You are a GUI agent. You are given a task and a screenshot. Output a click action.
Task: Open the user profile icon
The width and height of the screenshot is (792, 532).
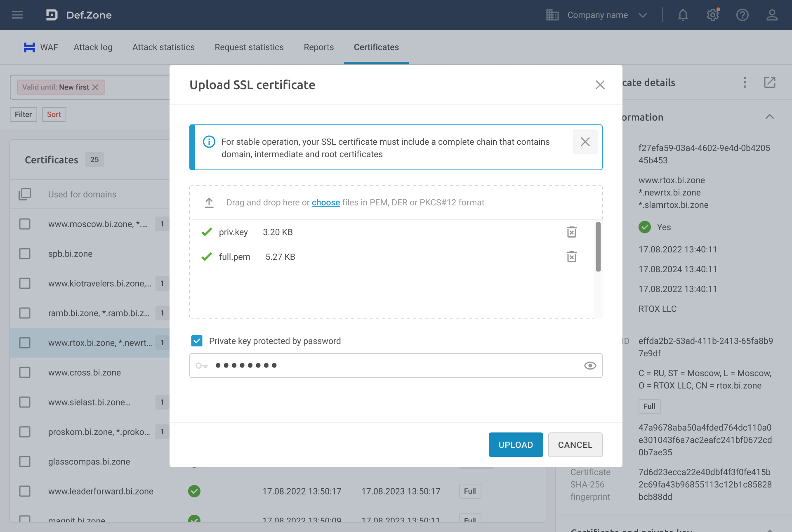pyautogui.click(x=772, y=15)
